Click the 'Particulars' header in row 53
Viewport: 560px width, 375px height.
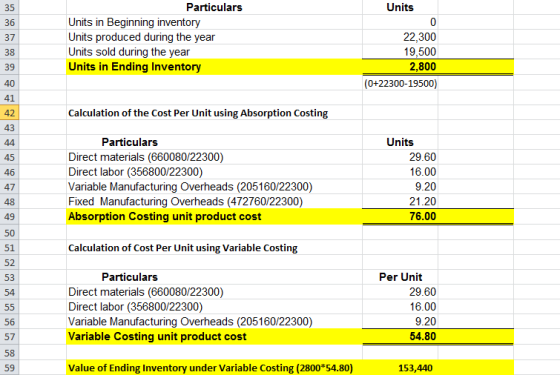130,277
